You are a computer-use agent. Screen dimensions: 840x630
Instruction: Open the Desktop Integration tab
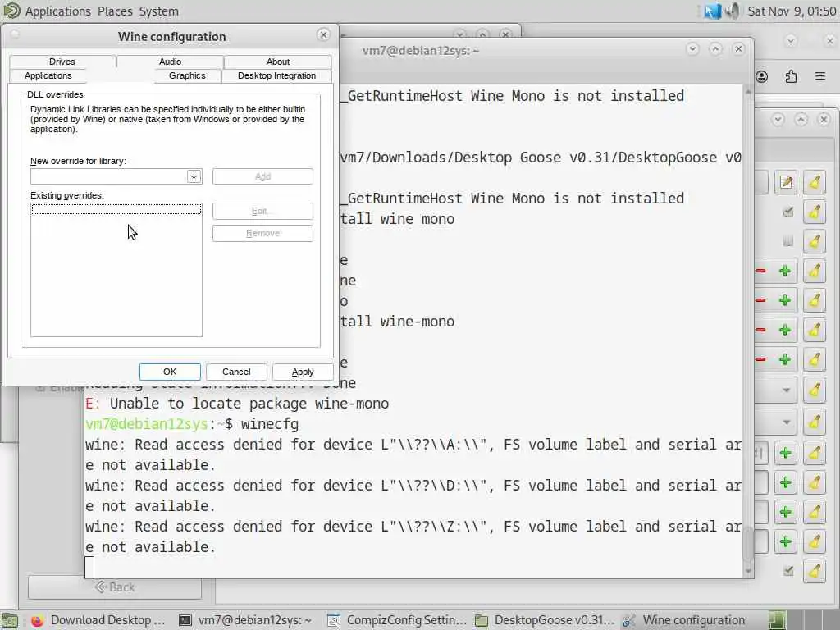(x=277, y=76)
